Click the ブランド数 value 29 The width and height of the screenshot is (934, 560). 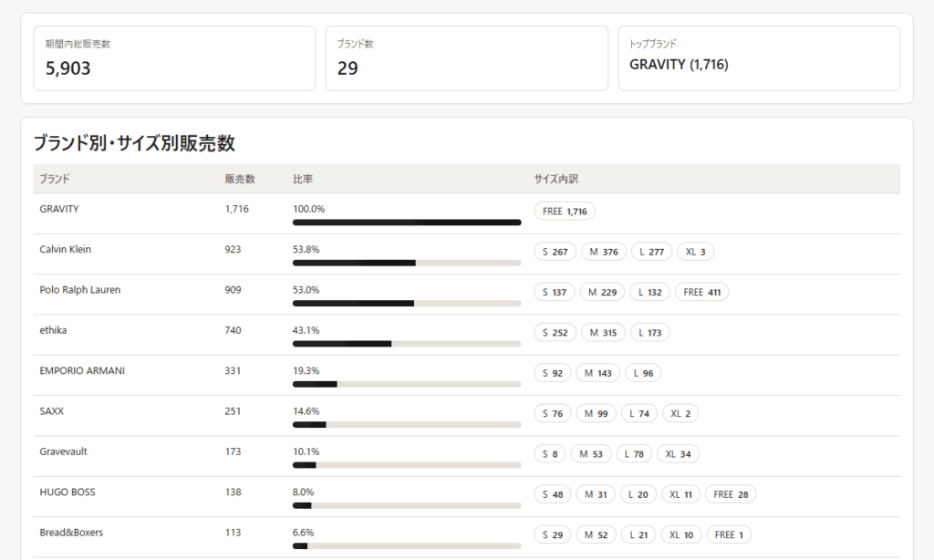(348, 68)
